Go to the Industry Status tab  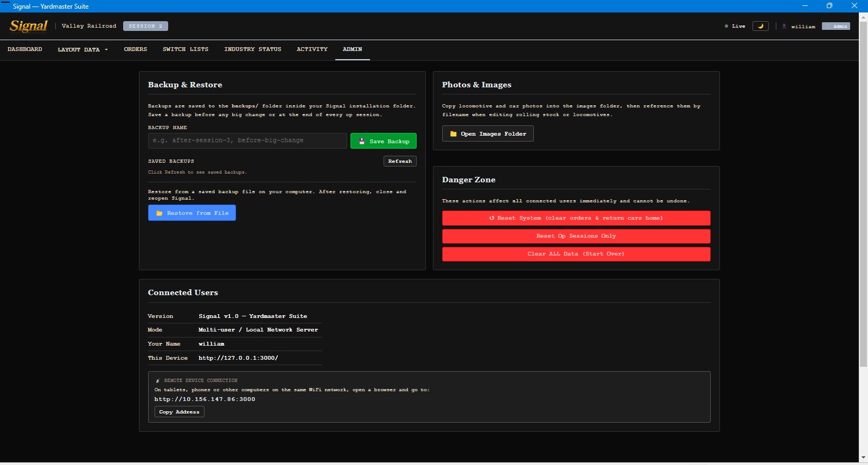[253, 49]
